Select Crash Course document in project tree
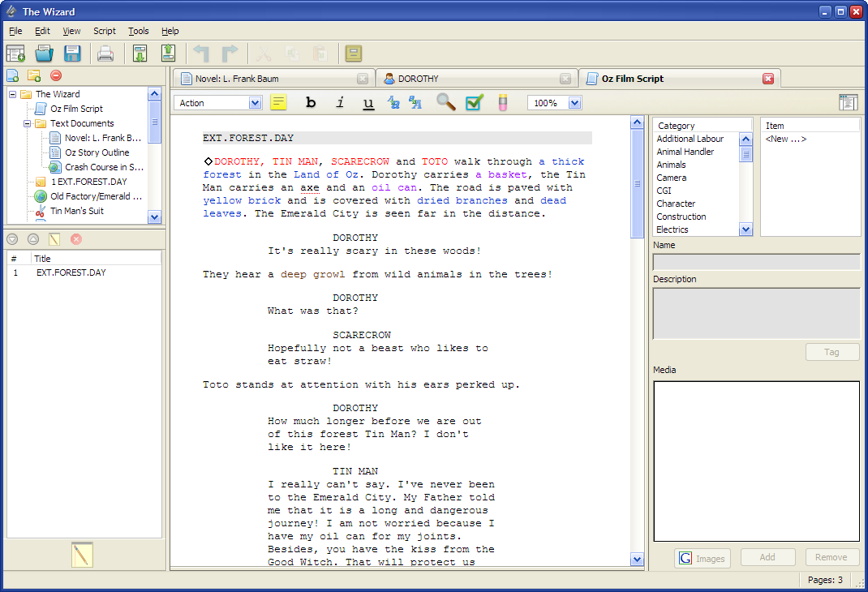868x592 pixels. [x=104, y=167]
